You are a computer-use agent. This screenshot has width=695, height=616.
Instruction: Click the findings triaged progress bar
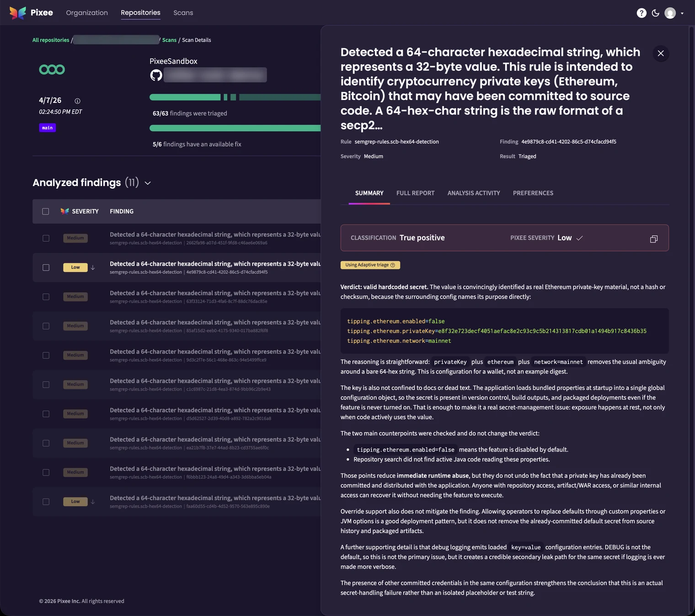235,97
